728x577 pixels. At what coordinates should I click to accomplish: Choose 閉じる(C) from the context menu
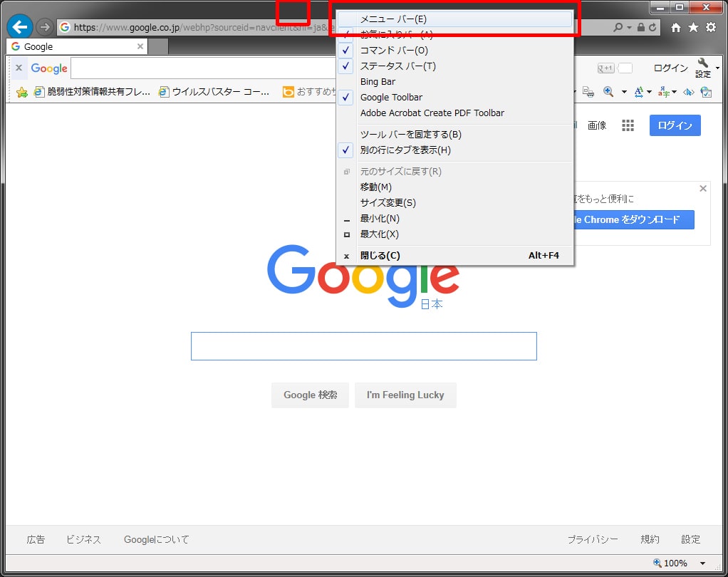point(455,255)
